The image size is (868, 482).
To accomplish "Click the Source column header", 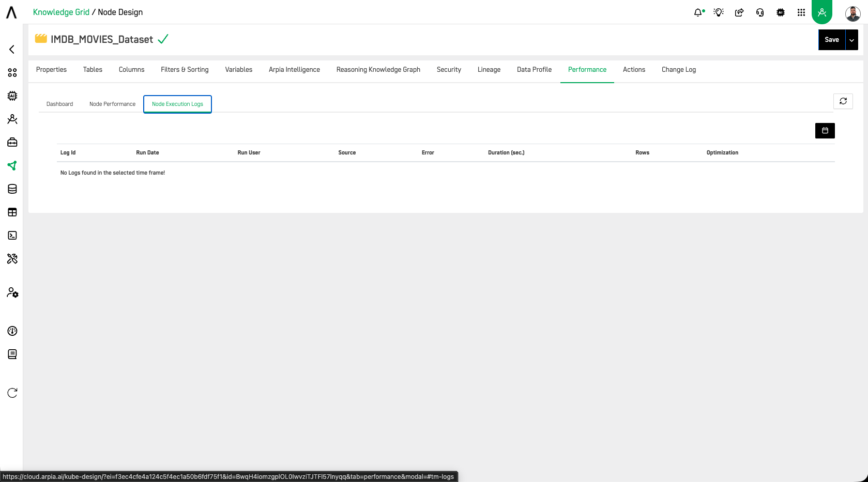I will tap(347, 153).
